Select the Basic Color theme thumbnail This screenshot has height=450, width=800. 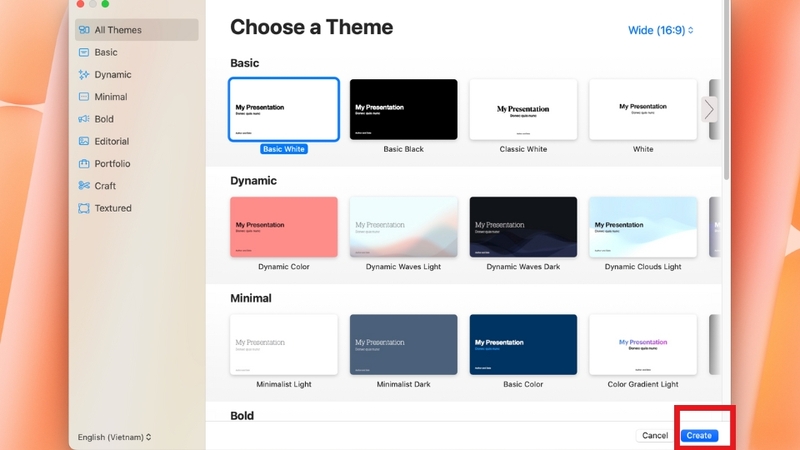pyautogui.click(x=523, y=344)
